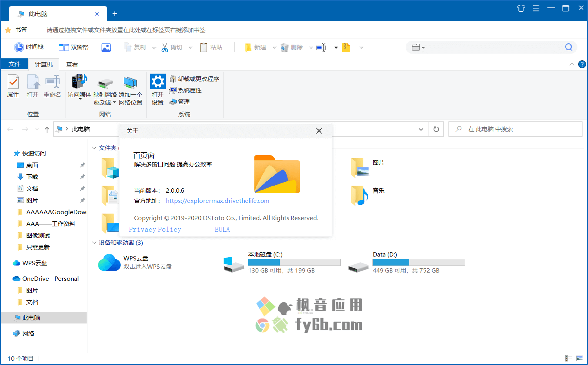
Task: Open the Privacy Policy link
Action: 155,229
